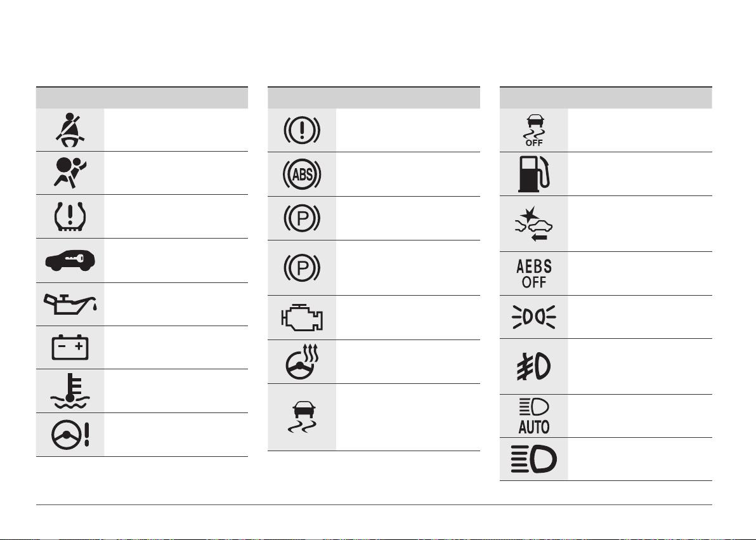Click the tire pressure warning icon
Screen dimensions: 756x540
click(x=70, y=216)
